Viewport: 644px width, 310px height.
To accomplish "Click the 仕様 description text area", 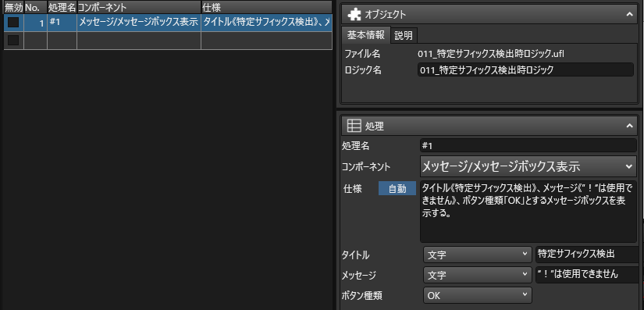I will tap(528, 212).
